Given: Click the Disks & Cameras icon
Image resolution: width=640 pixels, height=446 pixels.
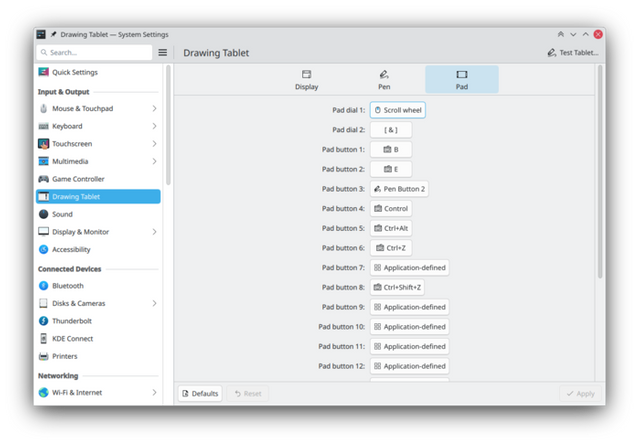Looking at the screenshot, I should coord(43,303).
